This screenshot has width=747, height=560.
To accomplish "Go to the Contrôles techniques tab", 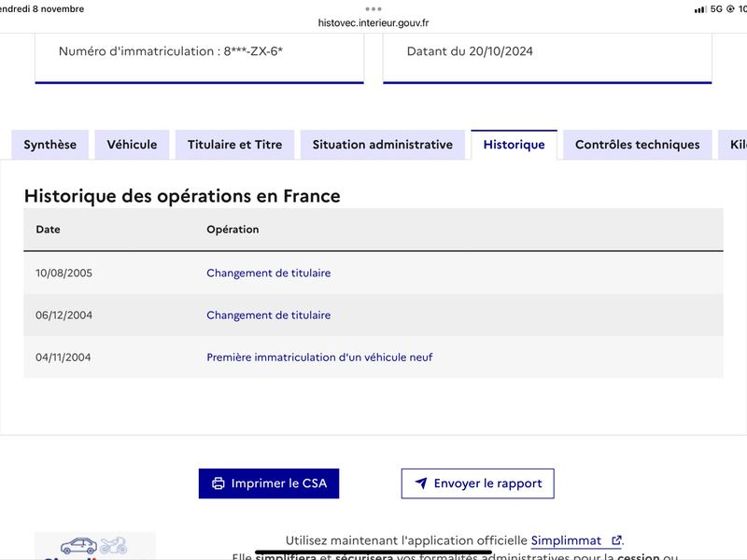I will tap(638, 145).
